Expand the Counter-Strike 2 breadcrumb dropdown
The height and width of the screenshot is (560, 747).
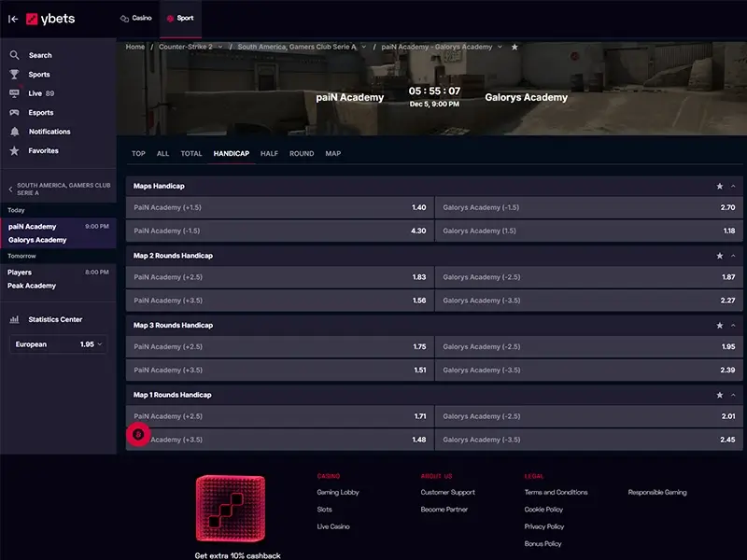pos(220,47)
